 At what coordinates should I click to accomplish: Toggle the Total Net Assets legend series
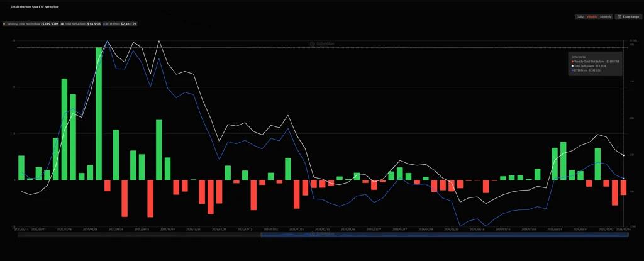81,24
